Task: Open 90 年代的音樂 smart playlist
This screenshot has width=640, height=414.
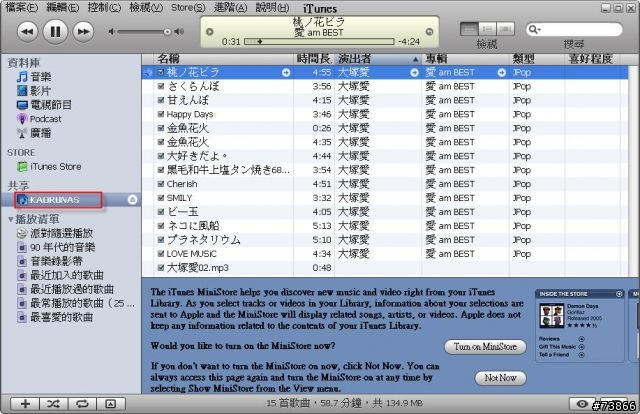Action: coord(56,247)
